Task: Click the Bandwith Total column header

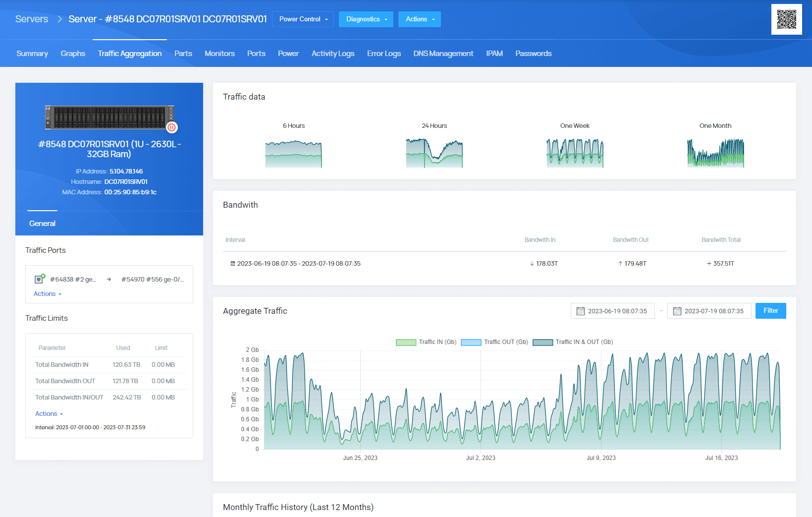Action: (x=721, y=240)
